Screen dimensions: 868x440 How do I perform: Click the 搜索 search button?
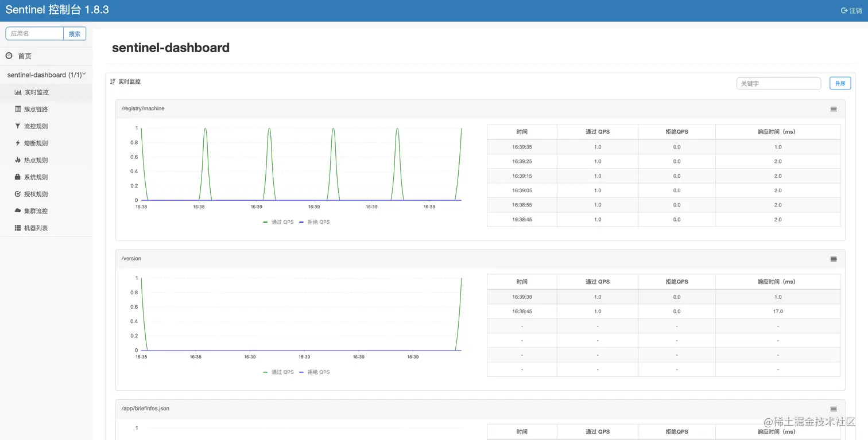75,34
